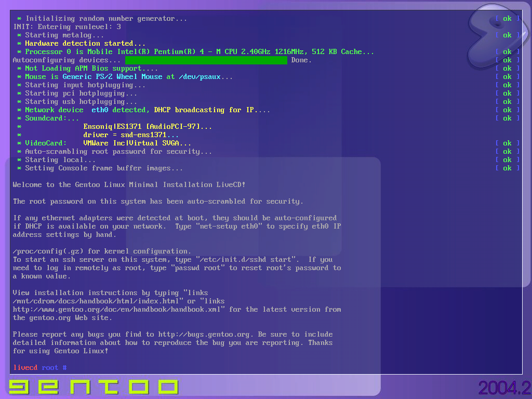Click the "Ensoniq|ES1371 [AudioPCI-97]" text
Image resolution: width=532 pixels, height=399 pixels.
(x=148, y=127)
